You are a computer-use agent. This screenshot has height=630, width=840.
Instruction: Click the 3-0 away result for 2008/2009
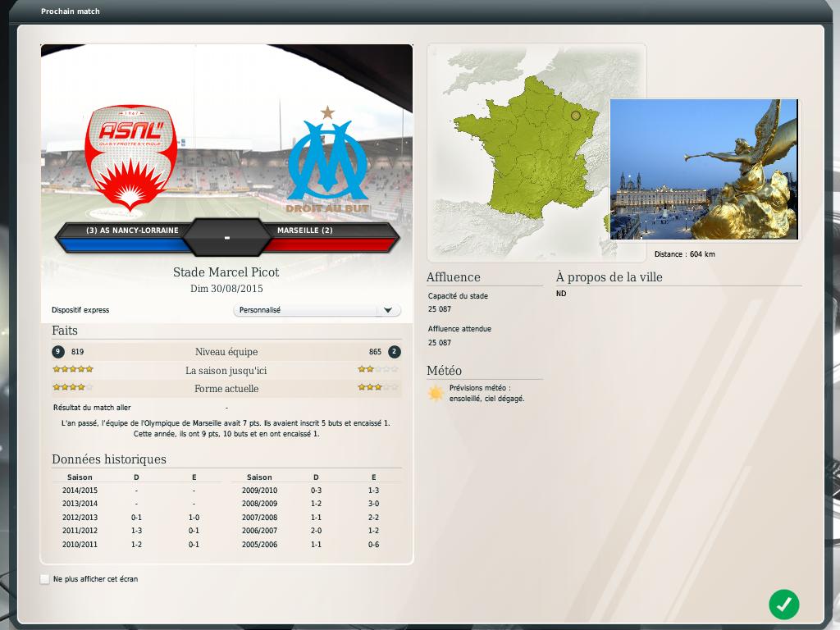click(x=374, y=504)
